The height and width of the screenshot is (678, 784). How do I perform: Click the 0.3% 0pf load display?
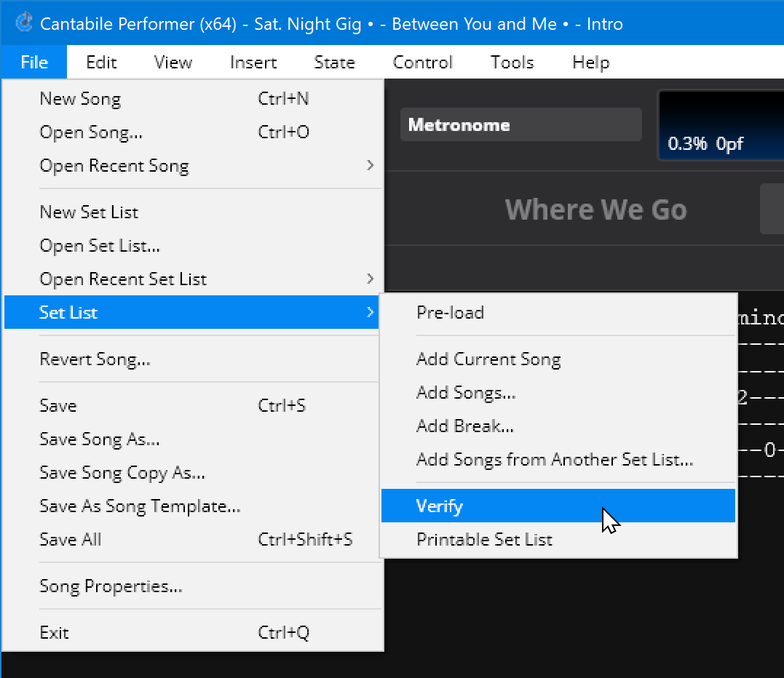click(x=721, y=125)
